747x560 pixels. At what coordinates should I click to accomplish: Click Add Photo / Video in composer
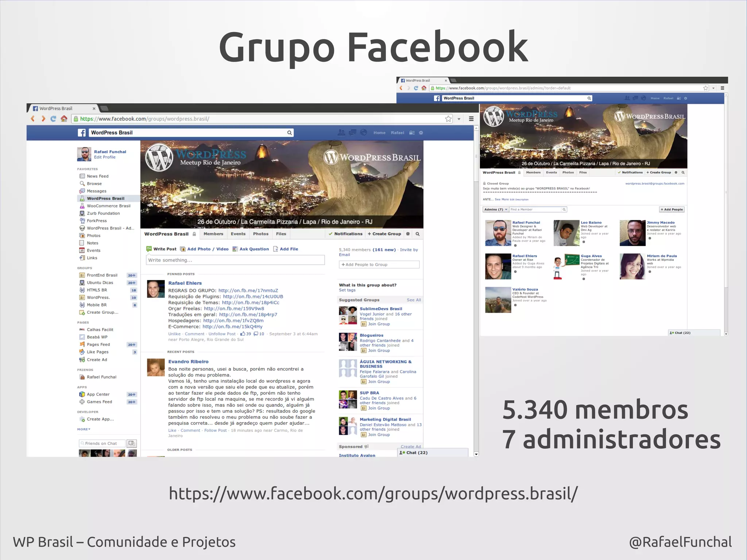coord(204,249)
